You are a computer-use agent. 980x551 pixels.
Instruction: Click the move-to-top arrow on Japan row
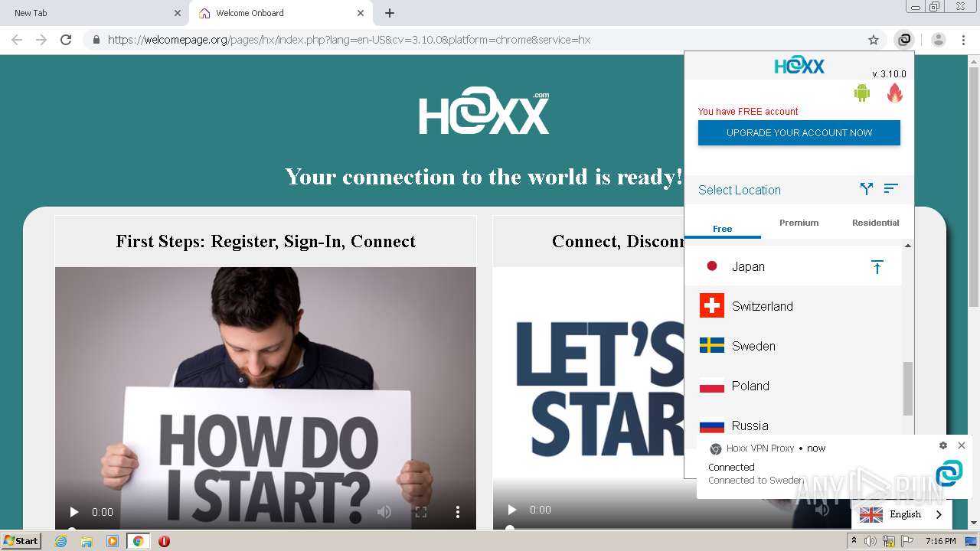pyautogui.click(x=877, y=266)
